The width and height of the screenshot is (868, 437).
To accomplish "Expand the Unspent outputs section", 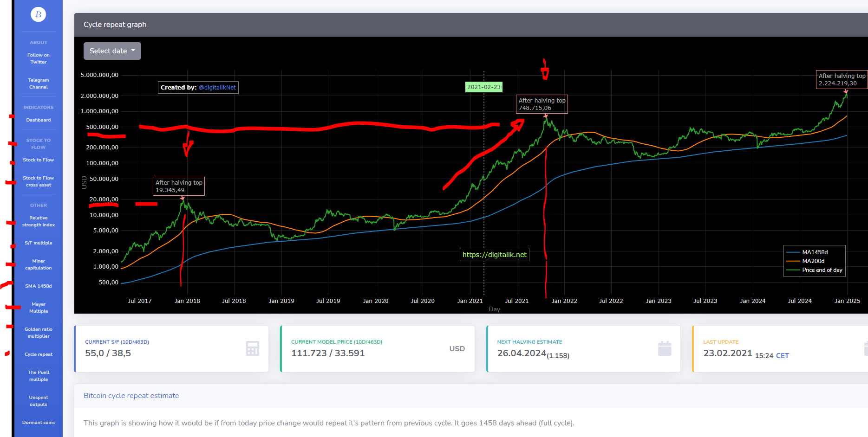I will pos(38,401).
